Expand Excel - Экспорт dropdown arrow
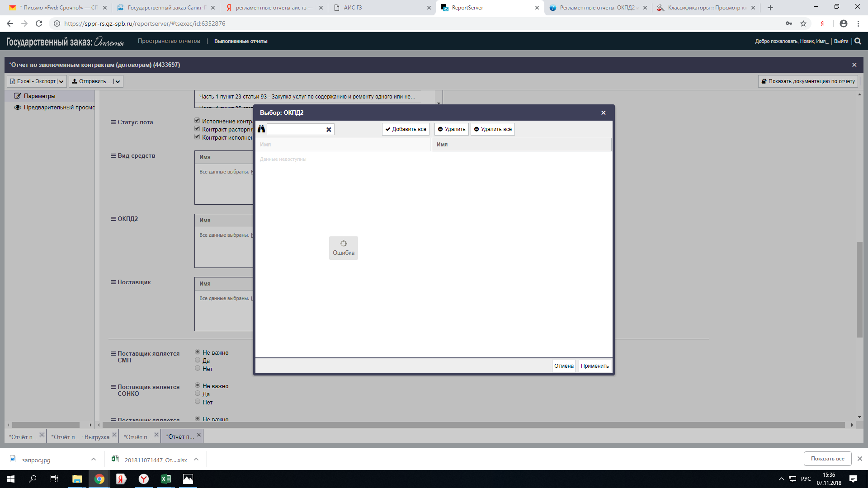 coord(61,81)
